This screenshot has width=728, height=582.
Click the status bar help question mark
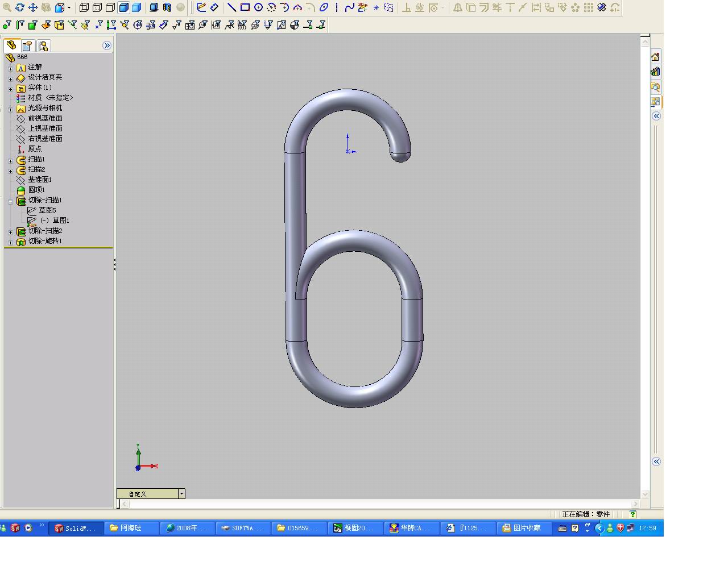coord(632,514)
